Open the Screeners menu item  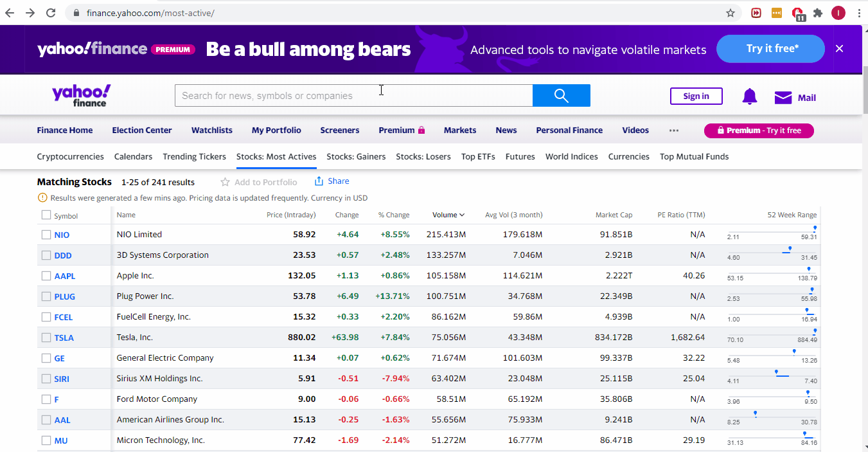[340, 131]
